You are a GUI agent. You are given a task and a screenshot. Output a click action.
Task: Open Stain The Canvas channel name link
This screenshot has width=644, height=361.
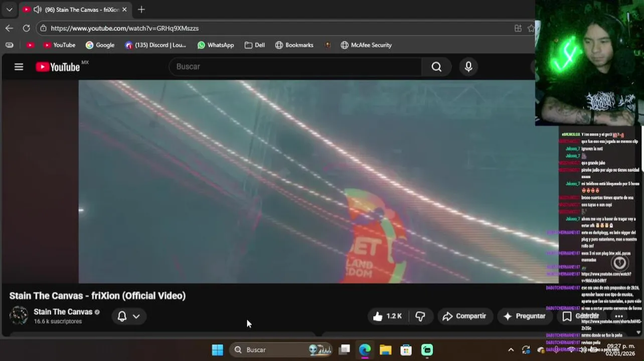click(63, 312)
